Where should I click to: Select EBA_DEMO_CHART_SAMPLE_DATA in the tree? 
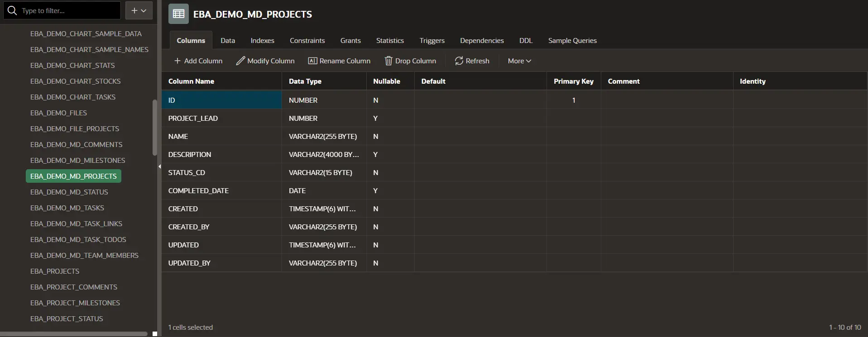[x=86, y=33]
